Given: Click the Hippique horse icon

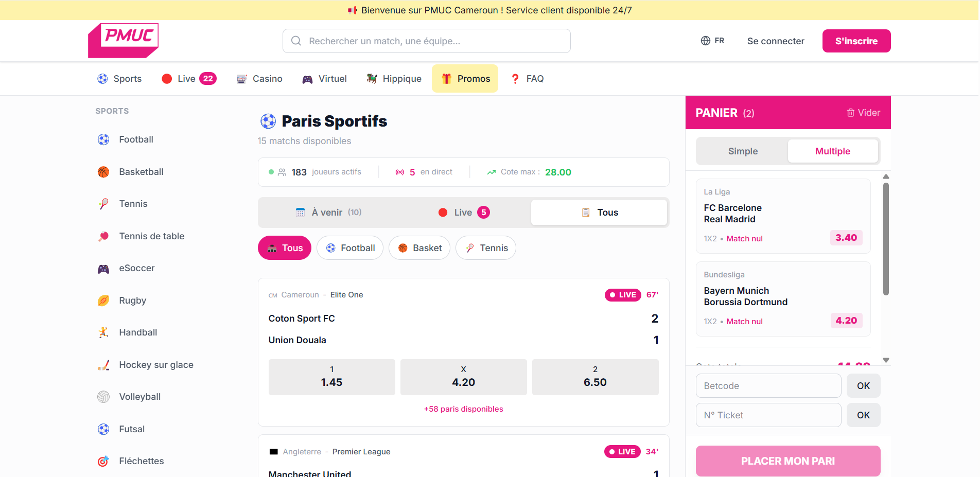Looking at the screenshot, I should coord(372,79).
